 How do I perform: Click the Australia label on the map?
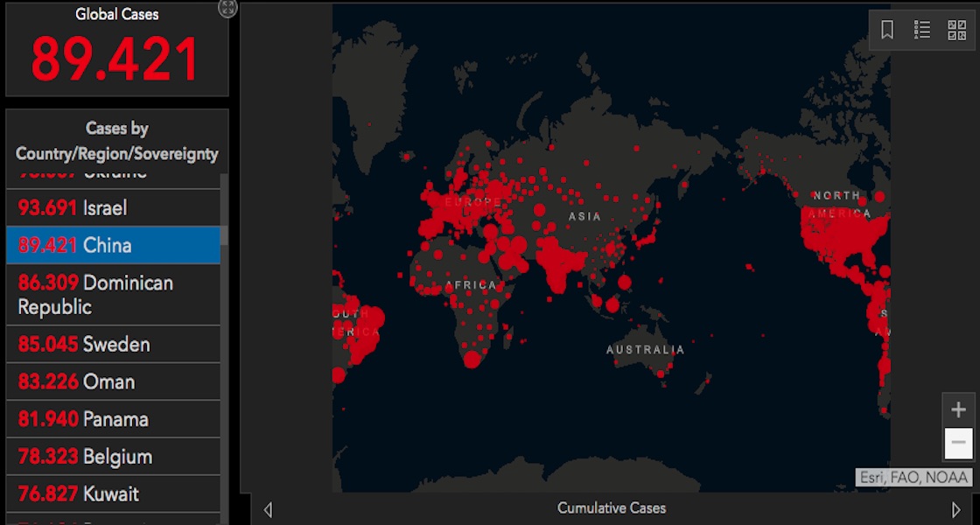click(x=646, y=350)
